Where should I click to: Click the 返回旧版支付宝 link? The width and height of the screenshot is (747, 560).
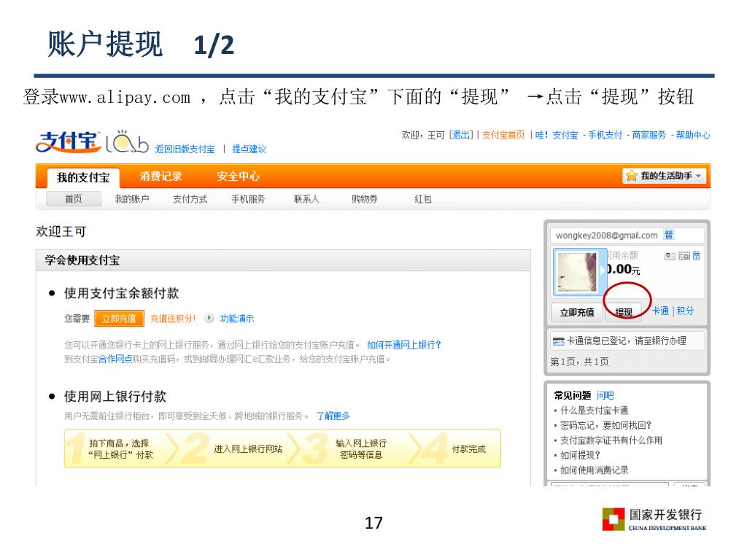[185, 149]
